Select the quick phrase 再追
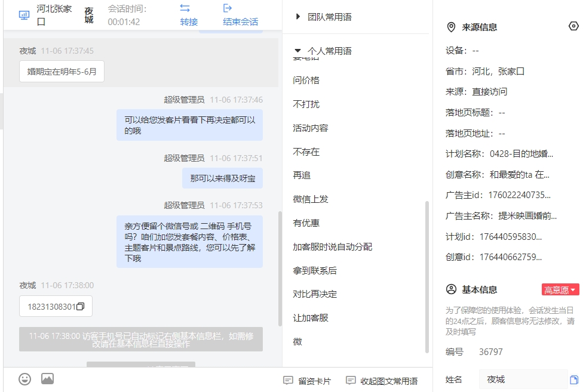Screen dimensions: 586x392 (x=302, y=175)
